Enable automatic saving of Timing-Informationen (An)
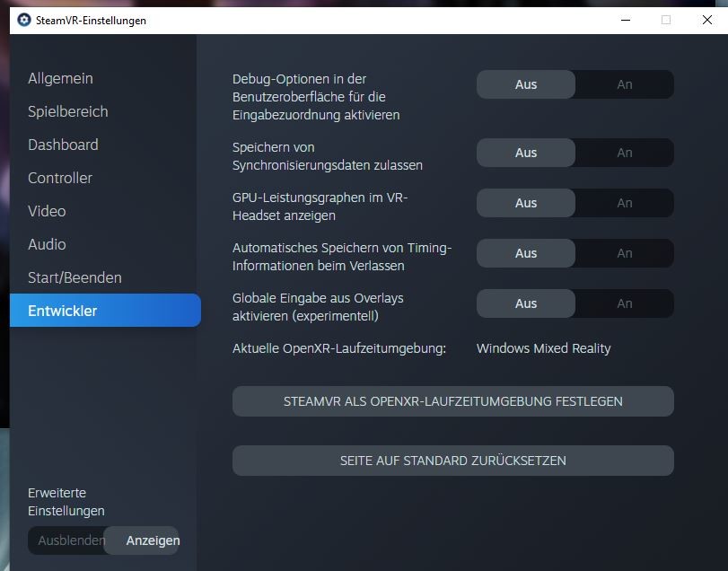This screenshot has width=728, height=571. (625, 253)
